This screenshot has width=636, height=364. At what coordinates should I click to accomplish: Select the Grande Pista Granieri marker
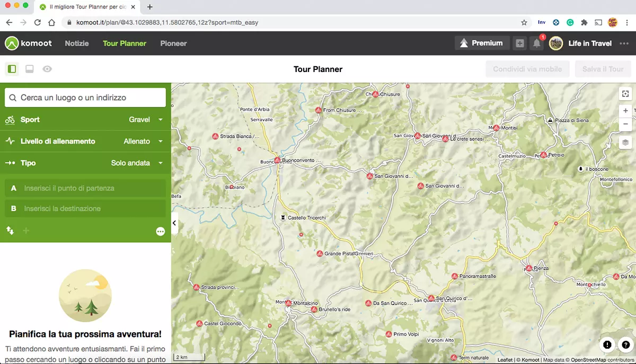point(320,254)
